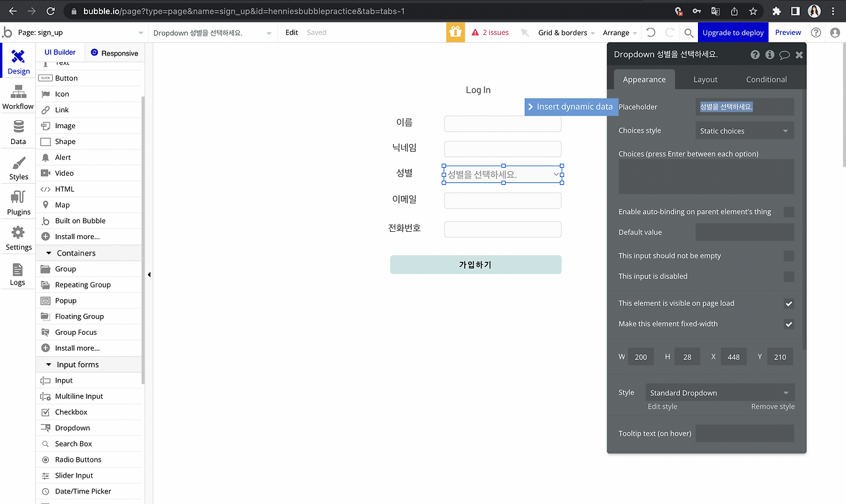This screenshot has height=504, width=846.
Task: Open the Choices style dropdown
Action: coord(744,130)
